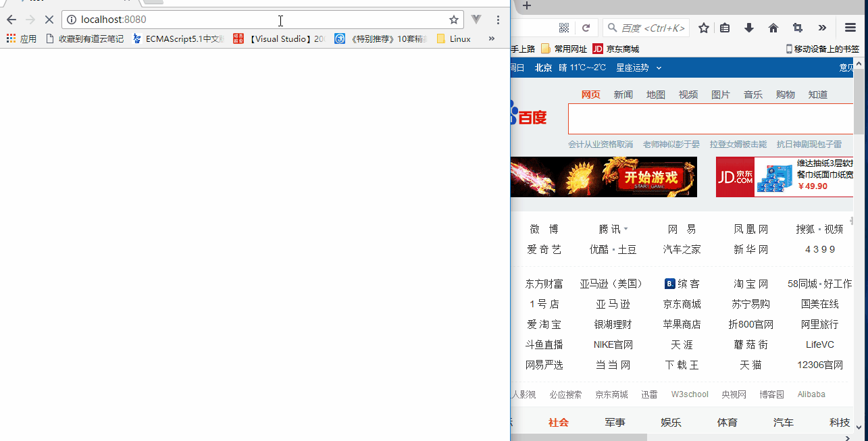Click the Firefox screenshot crop icon
The height and width of the screenshot is (441, 868).
click(798, 28)
